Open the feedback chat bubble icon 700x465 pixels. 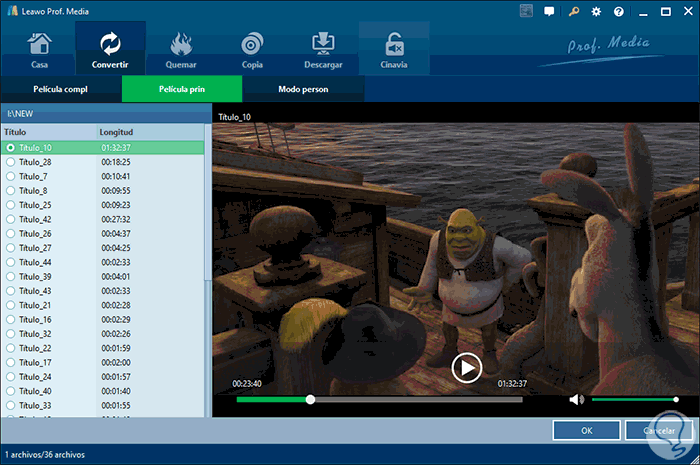click(x=549, y=11)
